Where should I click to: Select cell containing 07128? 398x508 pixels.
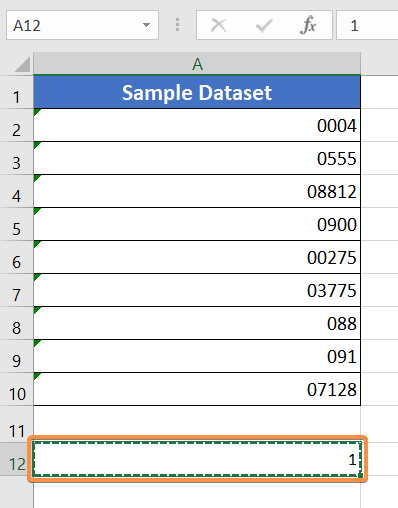[197, 389]
